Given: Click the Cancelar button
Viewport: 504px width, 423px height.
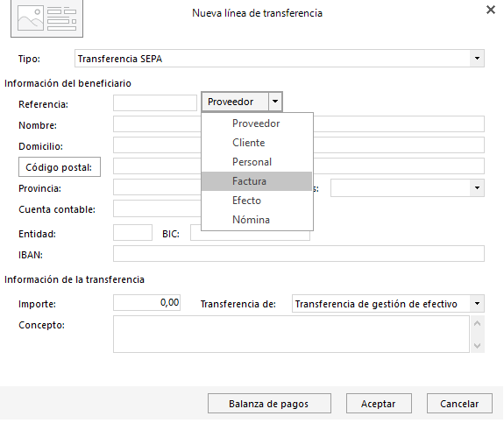Looking at the screenshot, I should (459, 404).
